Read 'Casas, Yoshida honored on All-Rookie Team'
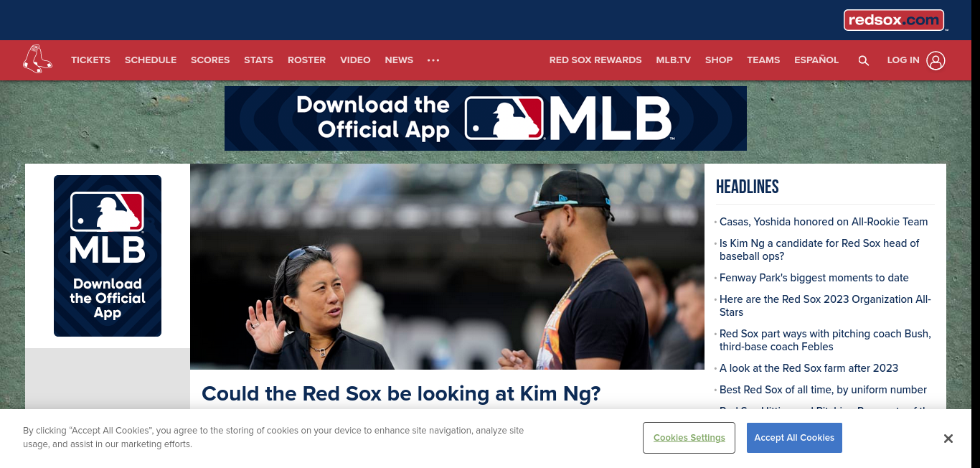 pyautogui.click(x=824, y=222)
